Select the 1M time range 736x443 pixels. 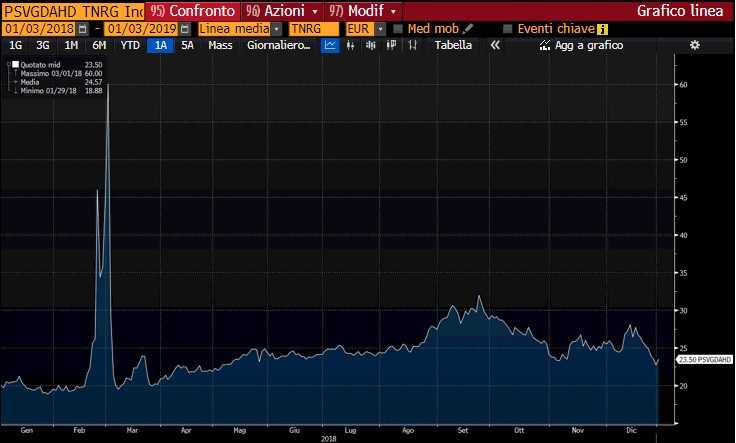(71, 45)
